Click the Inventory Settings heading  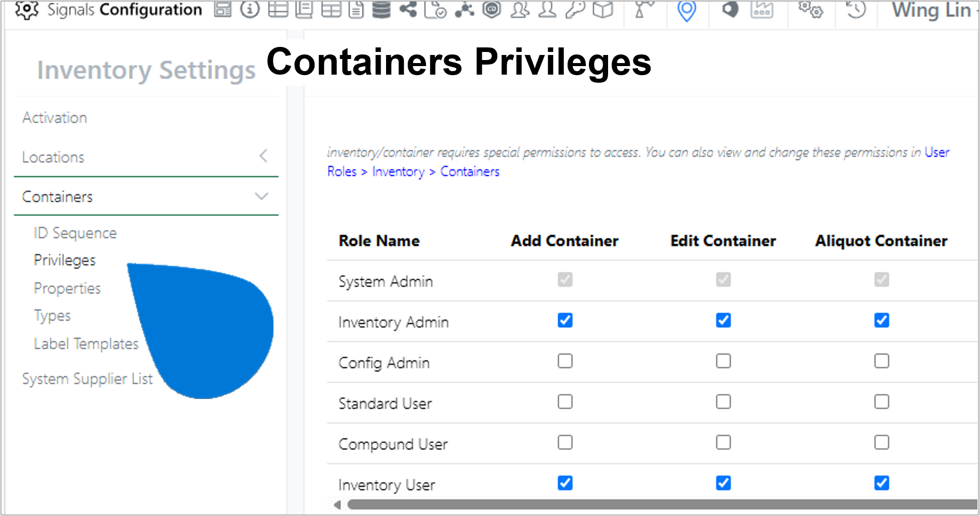pyautogui.click(x=146, y=70)
